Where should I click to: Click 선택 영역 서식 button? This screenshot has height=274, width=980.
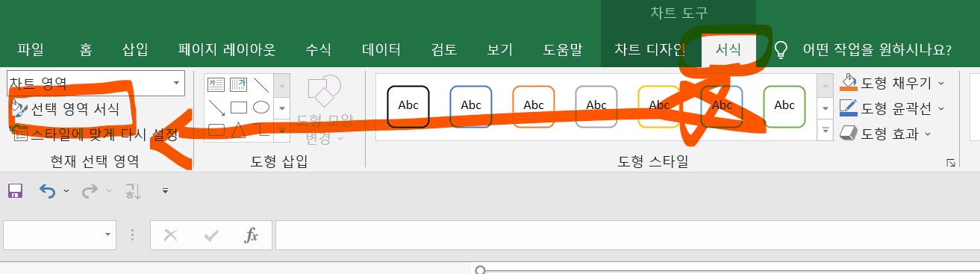click(x=66, y=109)
